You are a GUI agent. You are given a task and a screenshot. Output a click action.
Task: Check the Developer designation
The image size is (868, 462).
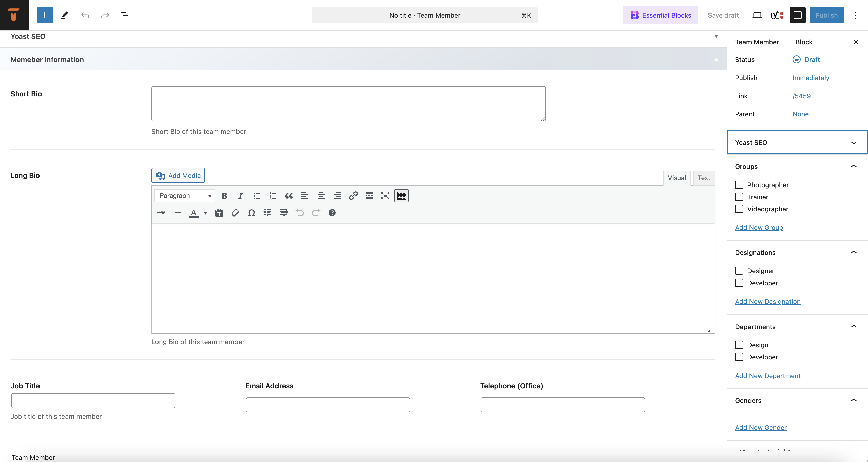[x=739, y=283]
